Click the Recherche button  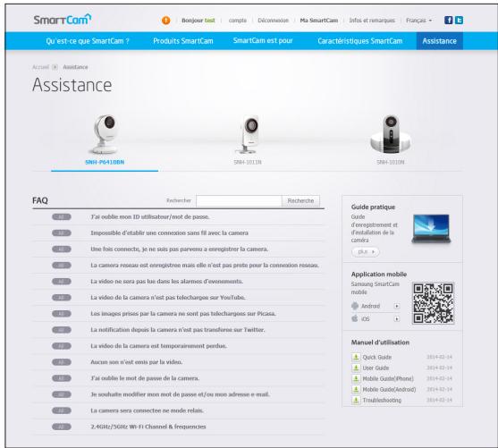300,201
